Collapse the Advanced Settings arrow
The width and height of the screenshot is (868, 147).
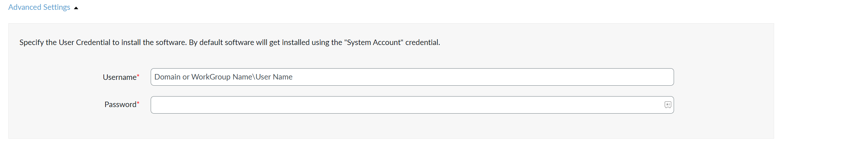(x=76, y=8)
